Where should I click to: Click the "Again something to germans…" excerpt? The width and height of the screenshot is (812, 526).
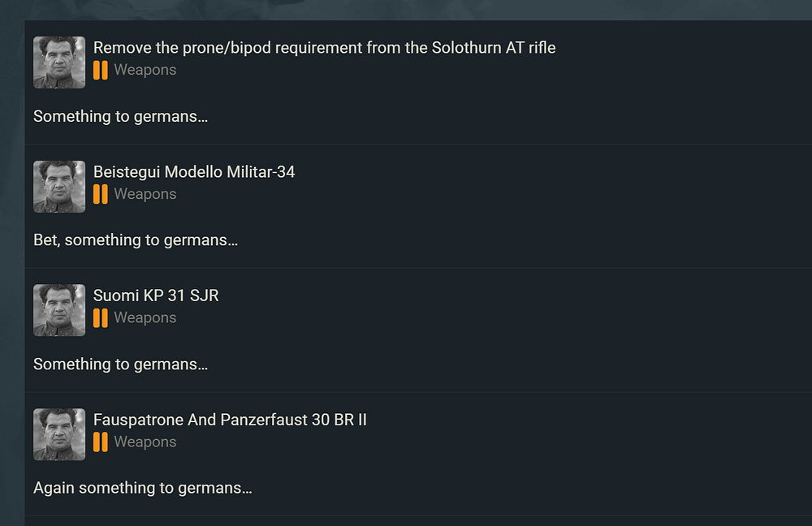click(142, 488)
